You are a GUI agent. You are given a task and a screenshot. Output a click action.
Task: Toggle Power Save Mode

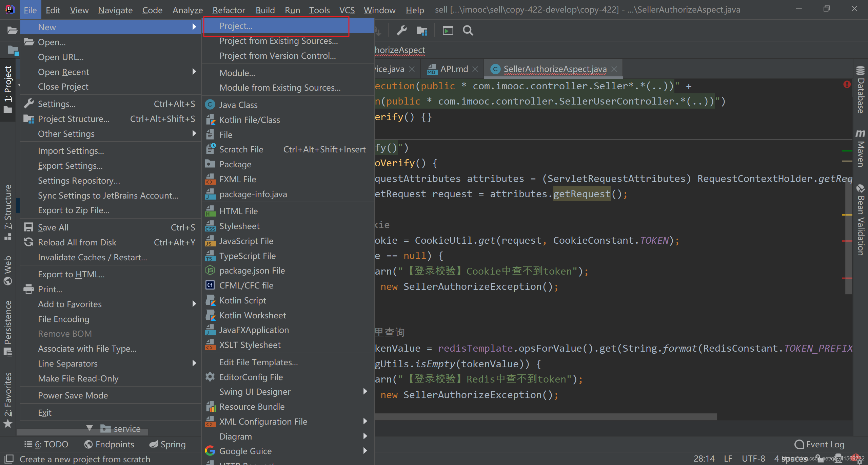tap(73, 395)
